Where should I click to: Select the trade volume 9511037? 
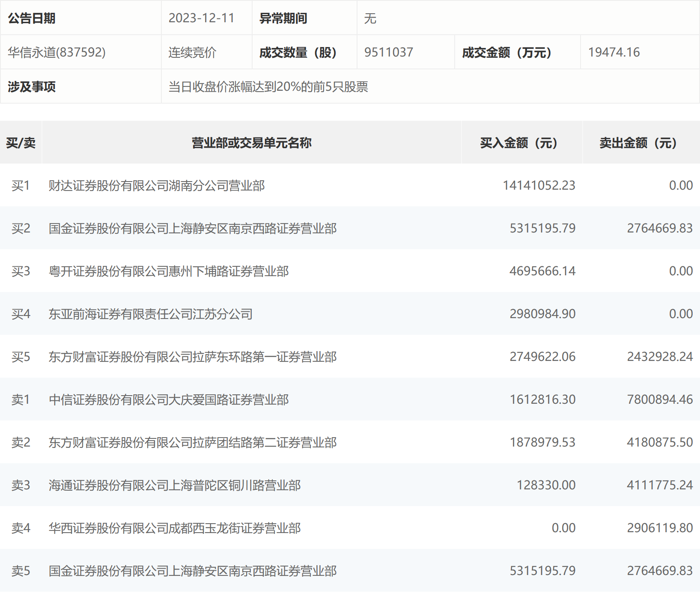point(389,52)
